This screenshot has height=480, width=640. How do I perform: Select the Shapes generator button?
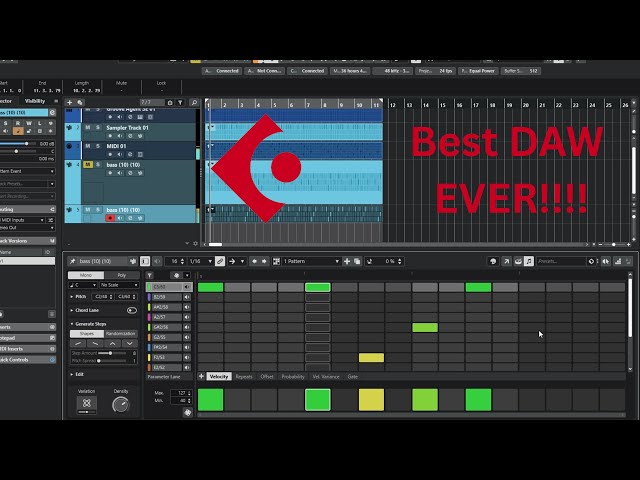coord(87,333)
